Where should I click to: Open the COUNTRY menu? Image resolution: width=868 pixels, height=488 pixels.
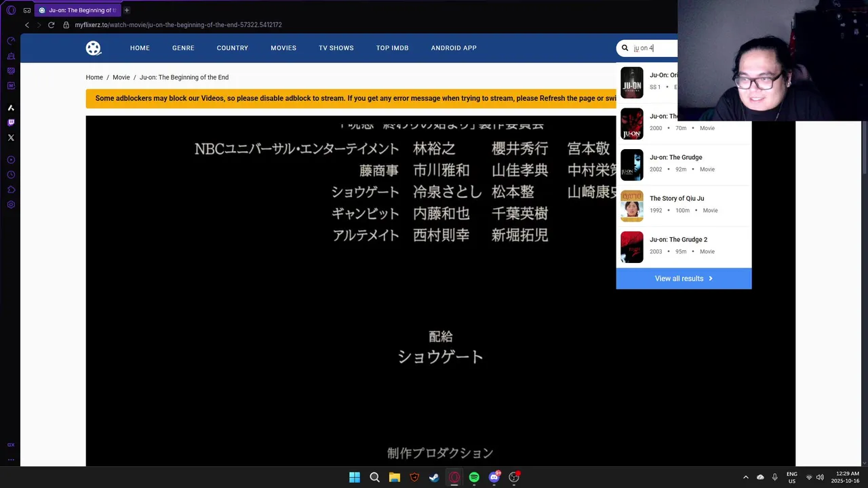pos(233,48)
